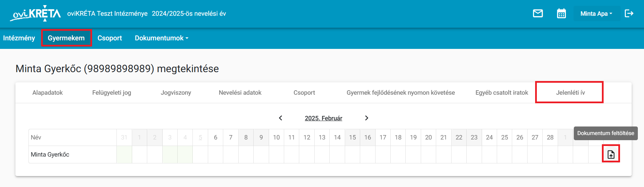Select the Jelenléti ív tab
Screen dimensions: 644x187
click(x=570, y=93)
